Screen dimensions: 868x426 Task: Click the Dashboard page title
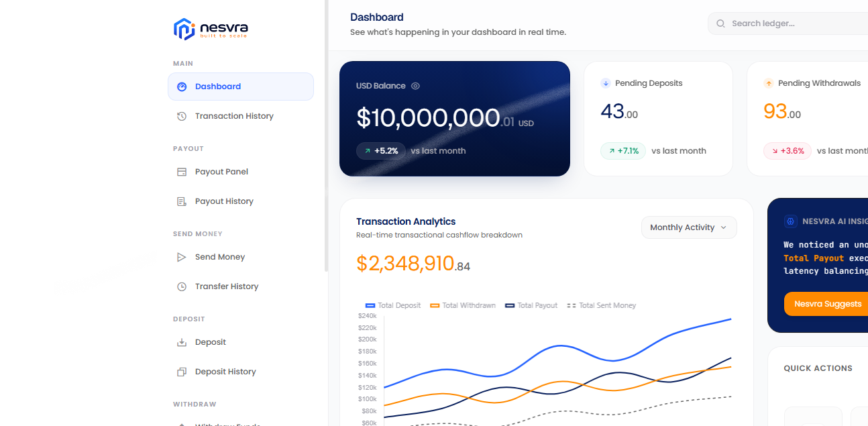377,17
